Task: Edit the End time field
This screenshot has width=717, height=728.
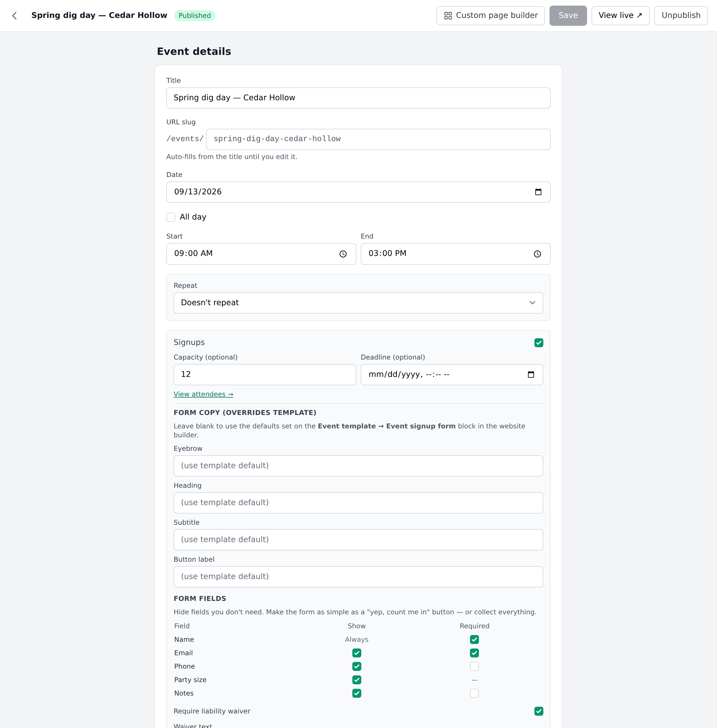Action: click(455, 254)
